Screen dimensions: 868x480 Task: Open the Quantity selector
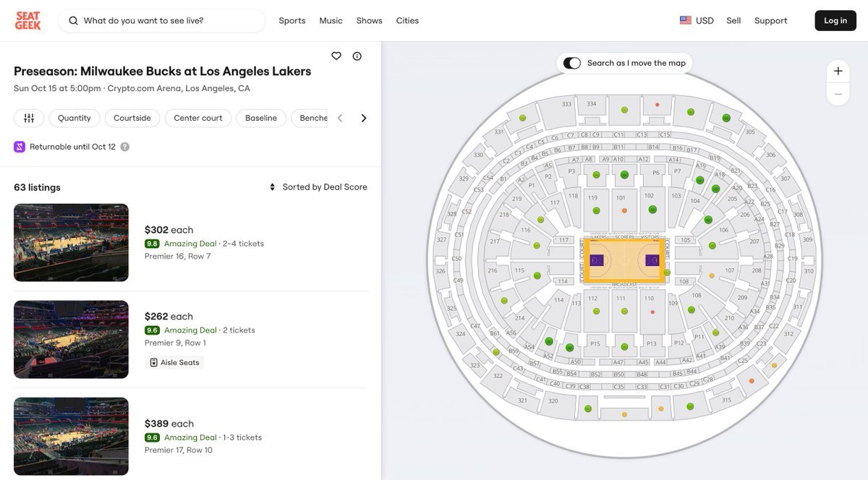75,118
